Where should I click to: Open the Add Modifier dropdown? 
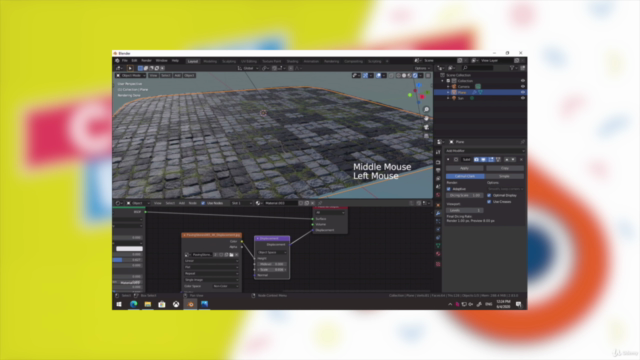484,151
